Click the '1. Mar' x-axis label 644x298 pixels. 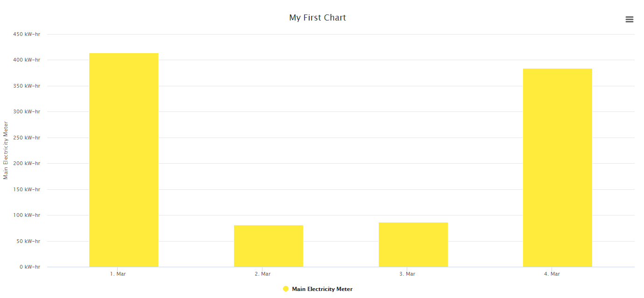tap(118, 274)
